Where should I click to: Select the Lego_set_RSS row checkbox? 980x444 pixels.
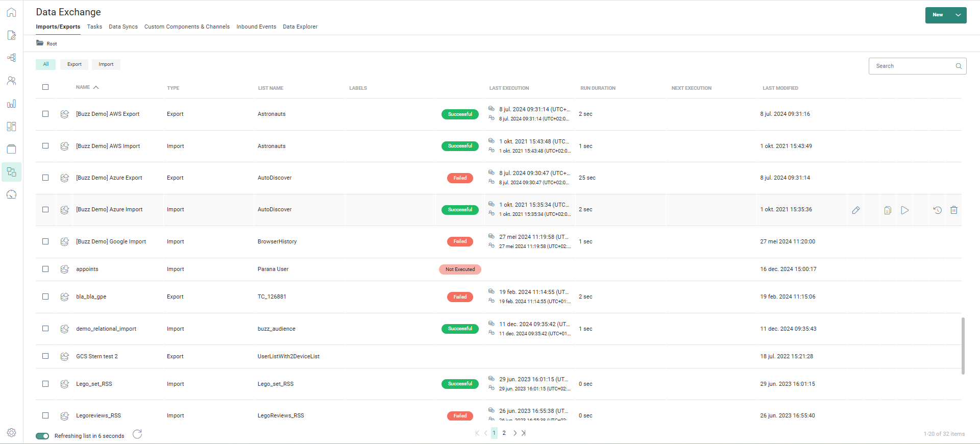point(45,384)
